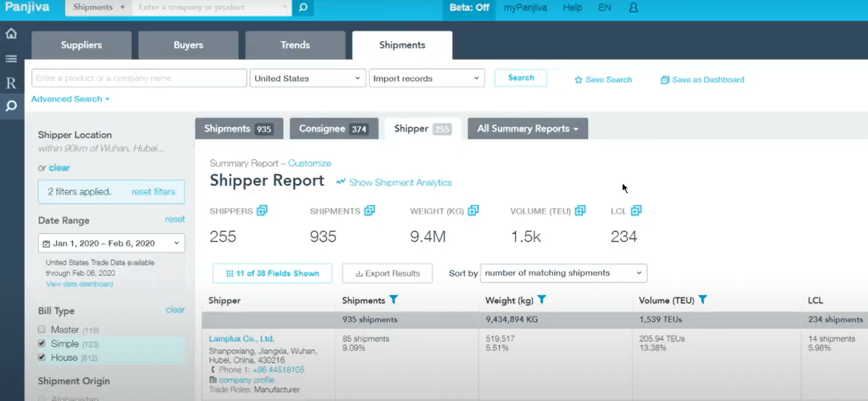This screenshot has width=868, height=401.
Task: Click the dashboard icon beside Save as Dashboard
Action: [x=665, y=80]
